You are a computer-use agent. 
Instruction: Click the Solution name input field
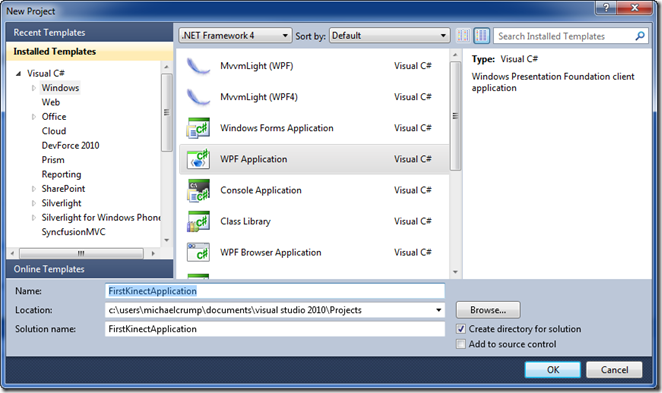tap(275, 329)
